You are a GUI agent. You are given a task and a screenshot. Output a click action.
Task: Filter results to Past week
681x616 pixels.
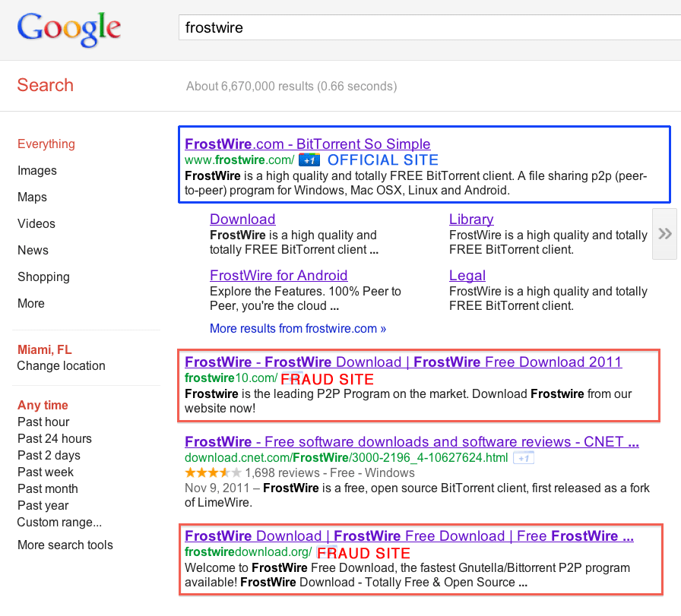tap(46, 472)
